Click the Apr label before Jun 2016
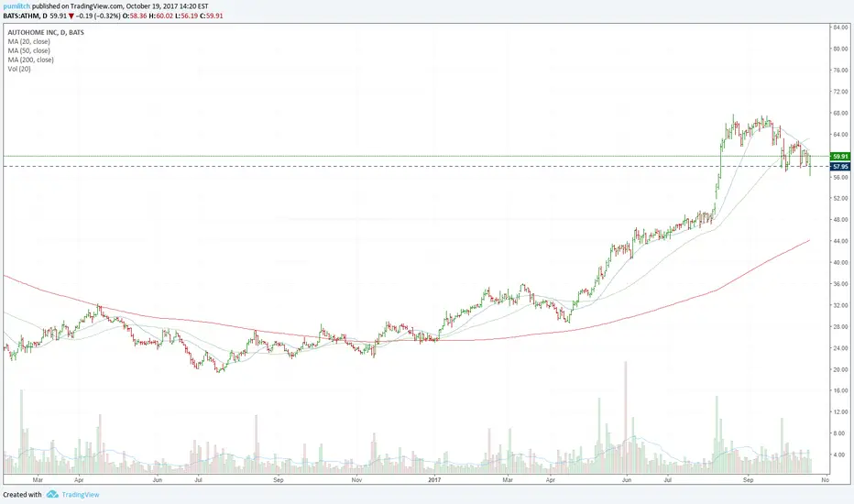Viewport: 854px width, 504px height. point(79,480)
